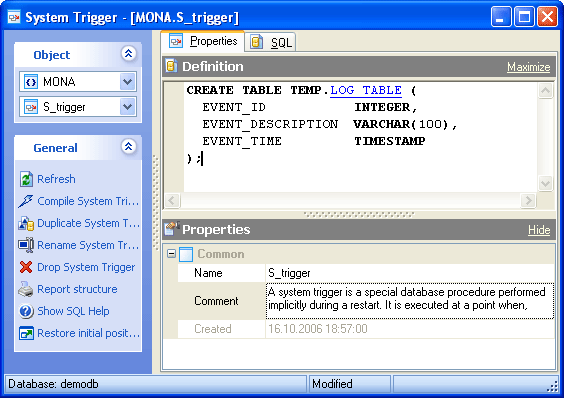The width and height of the screenshot is (564, 398).
Task: Click Drop System Trigger link
Action: 86,267
